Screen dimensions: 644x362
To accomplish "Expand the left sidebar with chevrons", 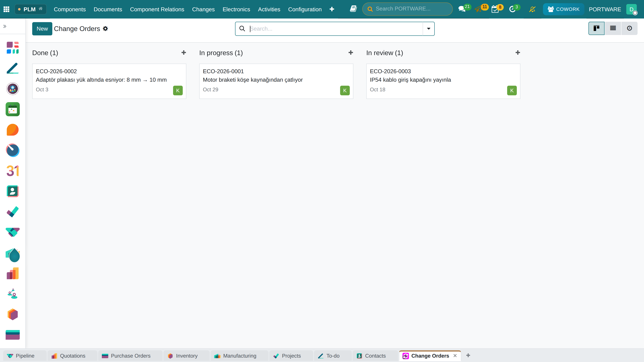I will pos(5,26).
